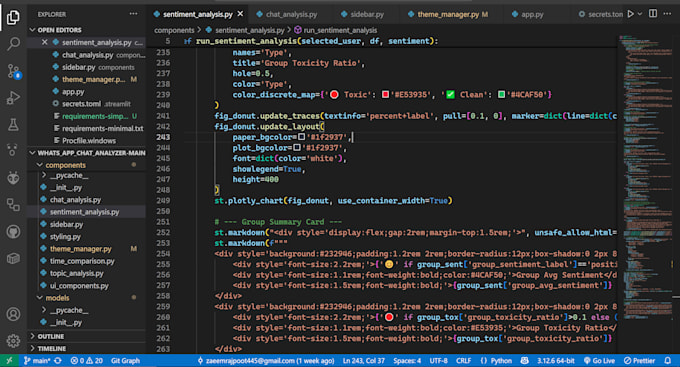This screenshot has width=680, height=367.
Task: Open ui_components.py in file tree
Action: [79, 285]
